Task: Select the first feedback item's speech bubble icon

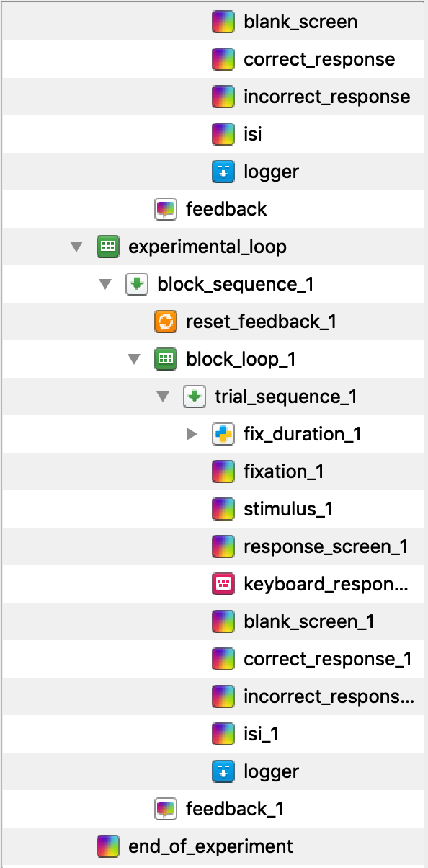Action: [166, 209]
